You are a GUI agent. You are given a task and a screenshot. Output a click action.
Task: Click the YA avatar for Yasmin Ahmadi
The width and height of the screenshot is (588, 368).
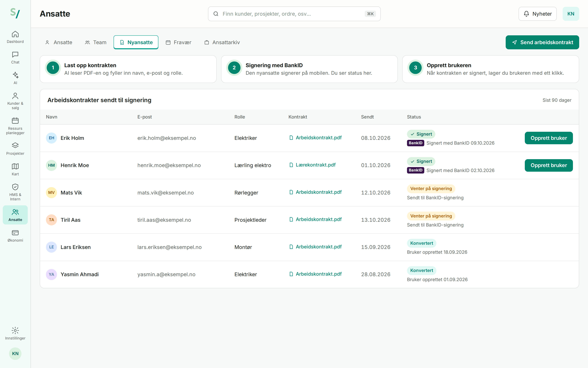(51, 274)
